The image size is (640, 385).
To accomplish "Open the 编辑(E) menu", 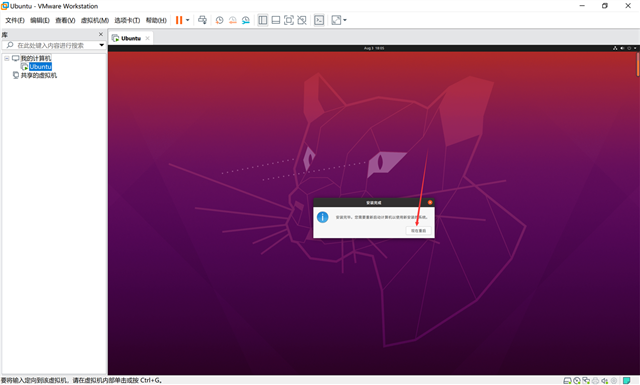I will click(40, 20).
